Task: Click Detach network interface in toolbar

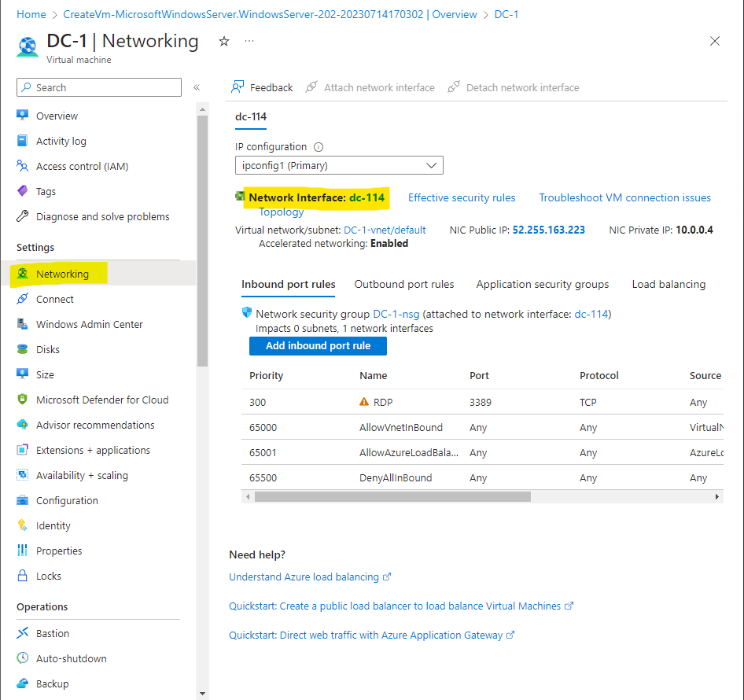Action: point(514,87)
